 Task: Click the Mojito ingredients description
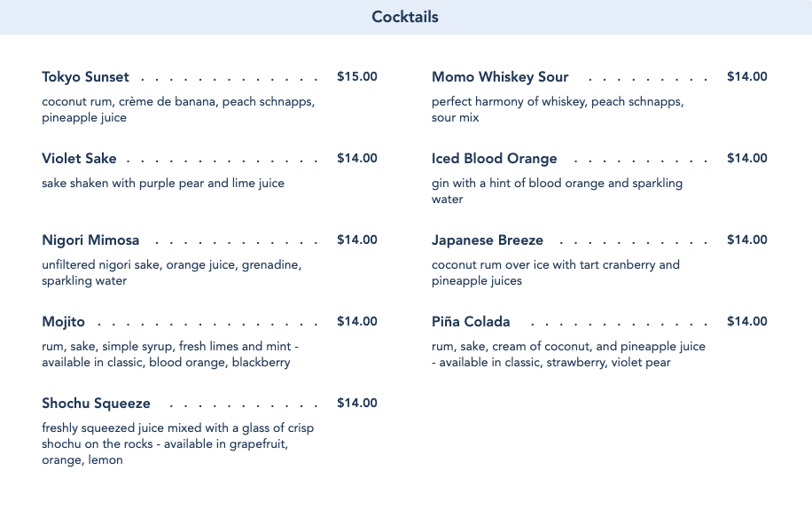click(170, 354)
